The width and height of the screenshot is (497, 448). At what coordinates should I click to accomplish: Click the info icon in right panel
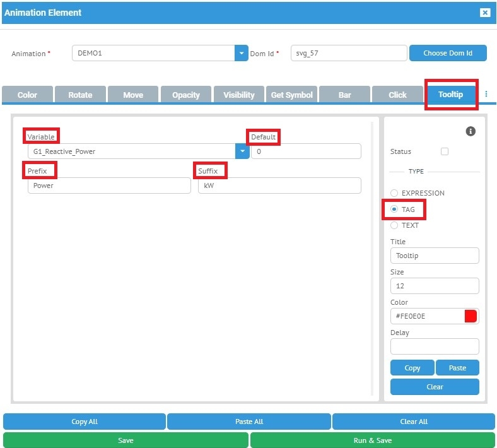point(471,131)
